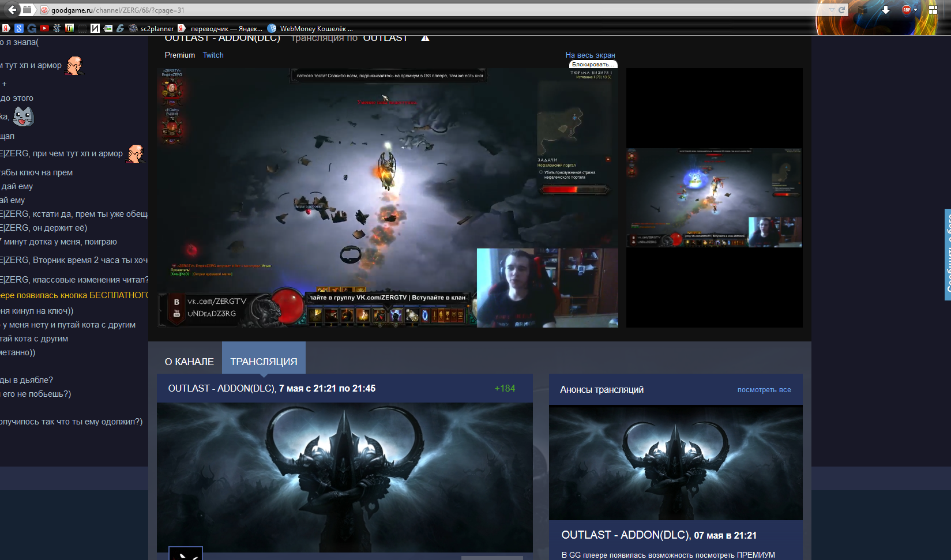Screen dimensions: 951x560
Task: Open the dark dotted-square bookmark icon
Action: (x=82, y=28)
